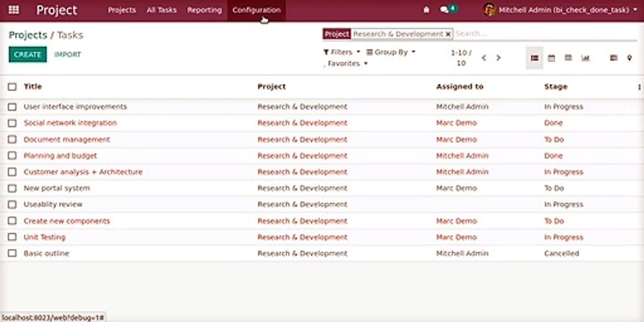Go to previous page of records

tap(484, 58)
